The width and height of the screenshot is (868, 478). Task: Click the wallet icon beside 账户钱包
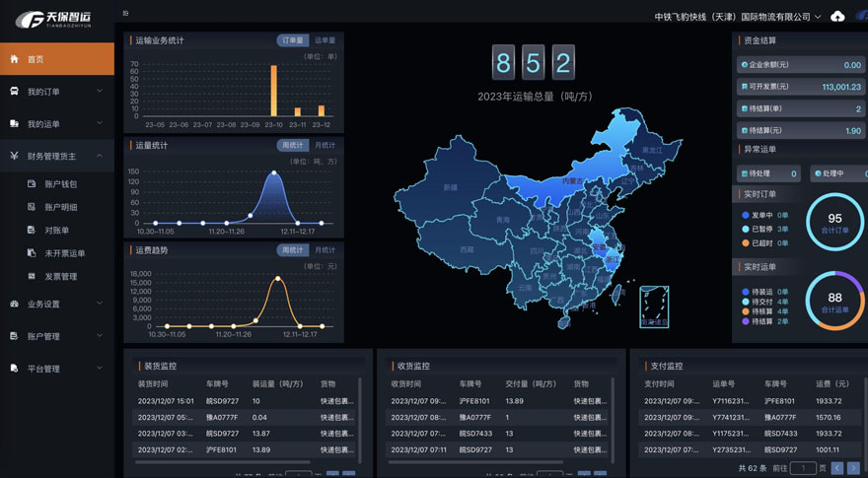pyautogui.click(x=32, y=184)
